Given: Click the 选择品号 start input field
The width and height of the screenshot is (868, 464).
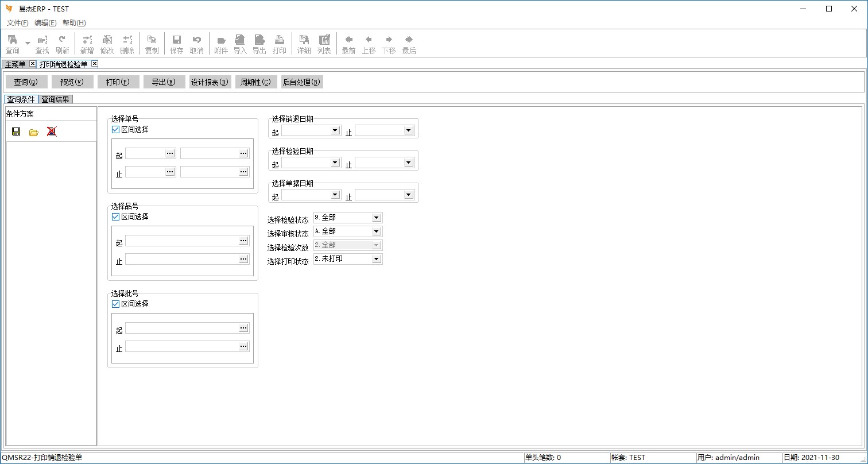Looking at the screenshot, I should [181, 241].
